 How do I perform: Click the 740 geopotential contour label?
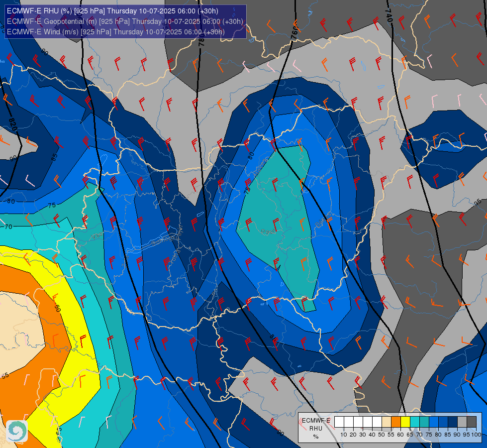coord(389,15)
